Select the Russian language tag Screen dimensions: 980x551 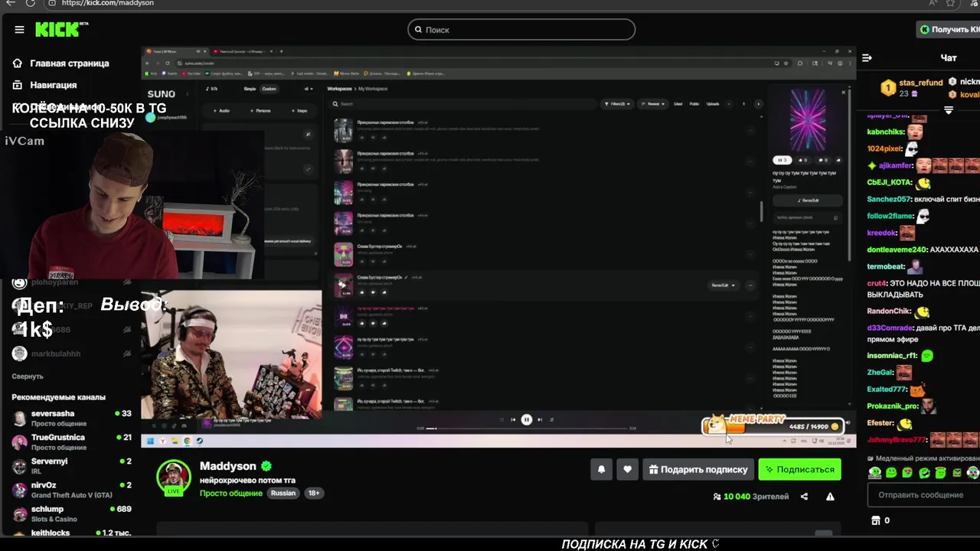pos(283,494)
